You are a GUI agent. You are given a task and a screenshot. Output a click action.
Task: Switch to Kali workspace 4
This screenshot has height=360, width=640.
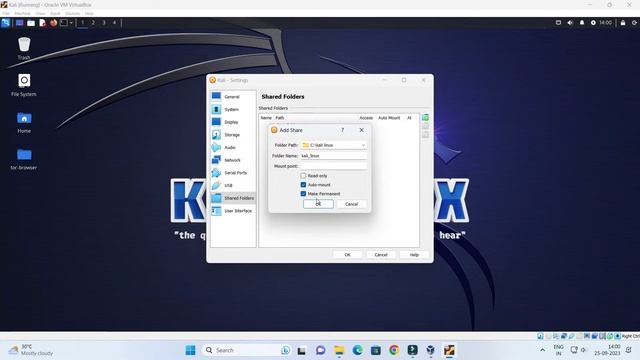click(114, 23)
